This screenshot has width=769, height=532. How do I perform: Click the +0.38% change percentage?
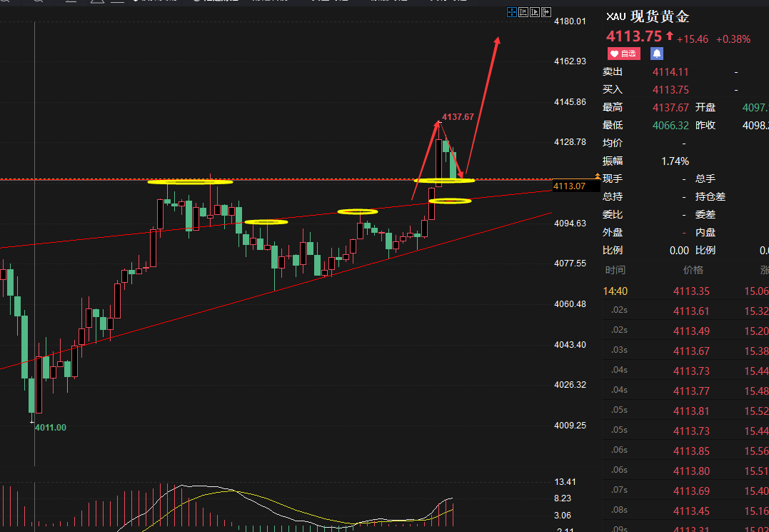coord(733,39)
